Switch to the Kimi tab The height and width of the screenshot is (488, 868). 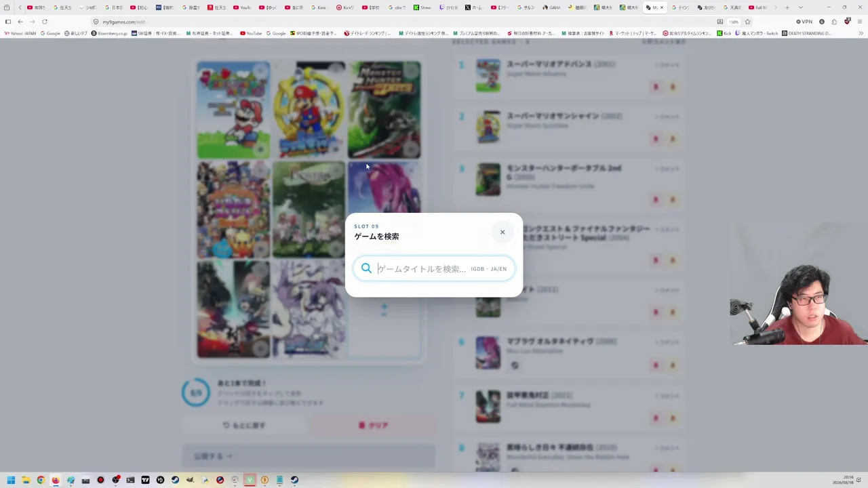pos(319,7)
